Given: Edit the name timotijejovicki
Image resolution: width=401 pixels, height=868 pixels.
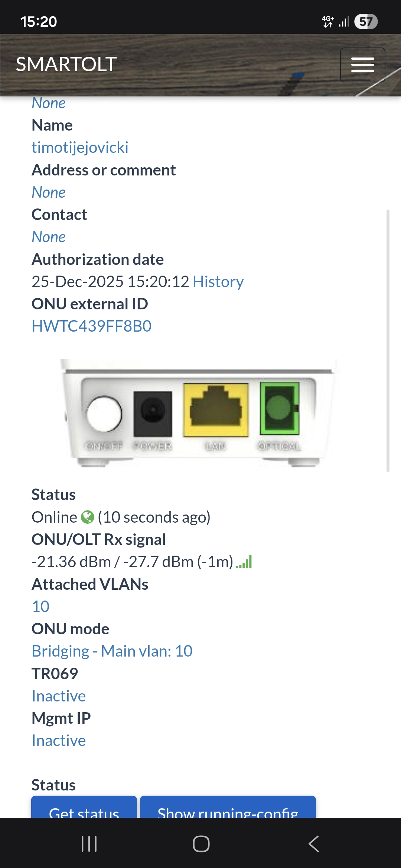Looking at the screenshot, I should click(80, 148).
